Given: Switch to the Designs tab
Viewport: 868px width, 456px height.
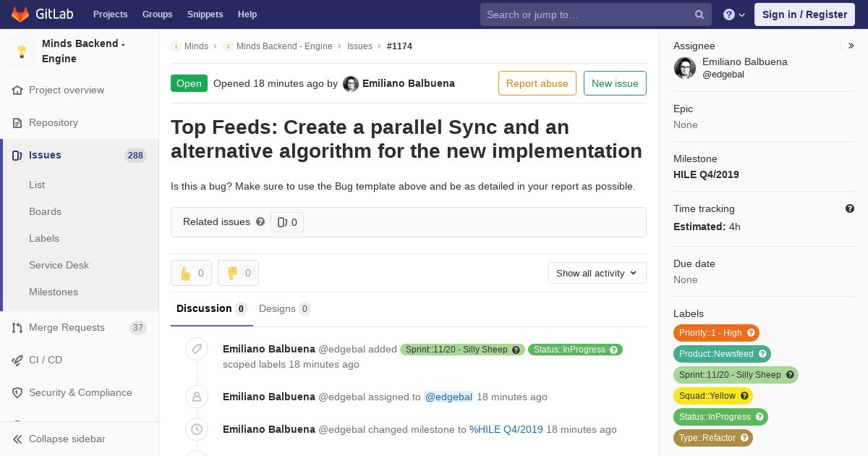Looking at the screenshot, I should coord(285,309).
